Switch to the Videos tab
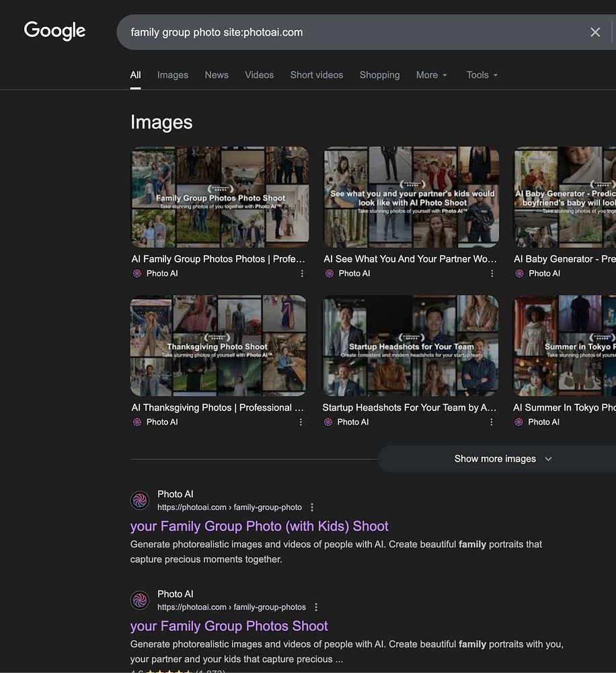The image size is (616, 673). 259,75
